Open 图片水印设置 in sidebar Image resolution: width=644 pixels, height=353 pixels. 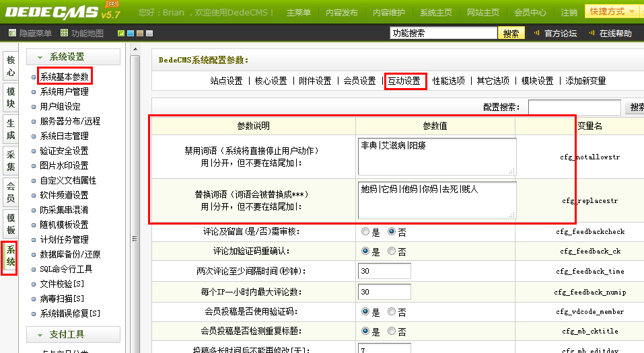pyautogui.click(x=64, y=165)
